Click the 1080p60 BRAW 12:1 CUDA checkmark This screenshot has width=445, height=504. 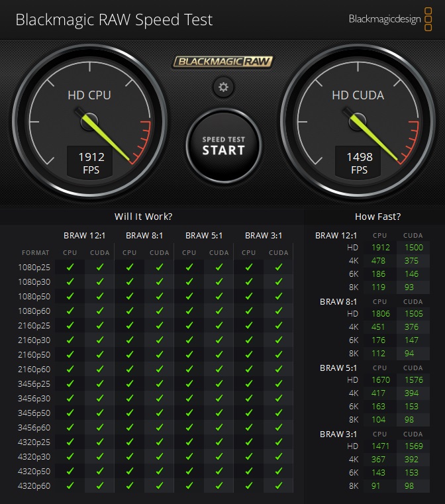(x=100, y=311)
